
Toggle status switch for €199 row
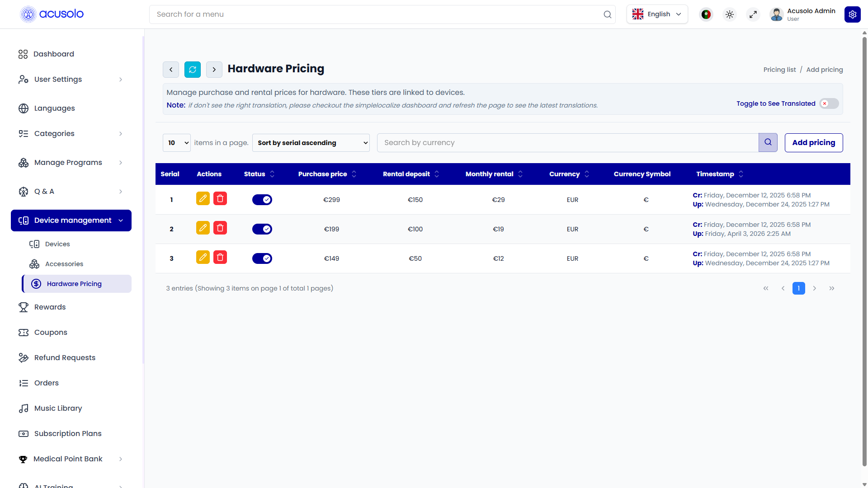pyautogui.click(x=262, y=229)
